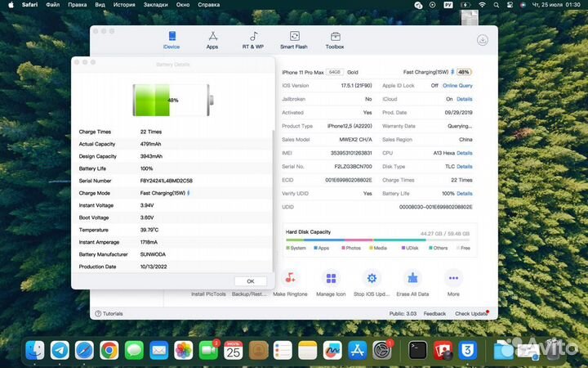Click the Online Query link for Apple ID Lock
Viewport: 588px width, 368px height.
point(458,85)
